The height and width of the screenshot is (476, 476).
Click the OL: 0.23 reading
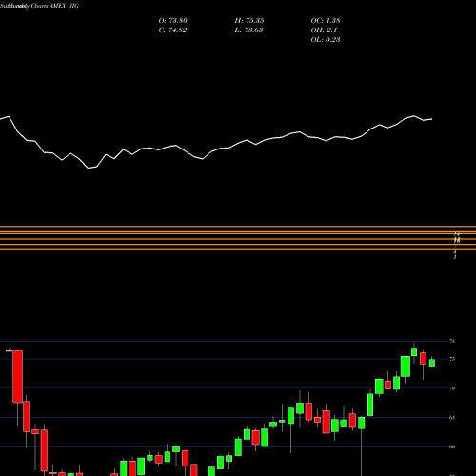pos(326,40)
